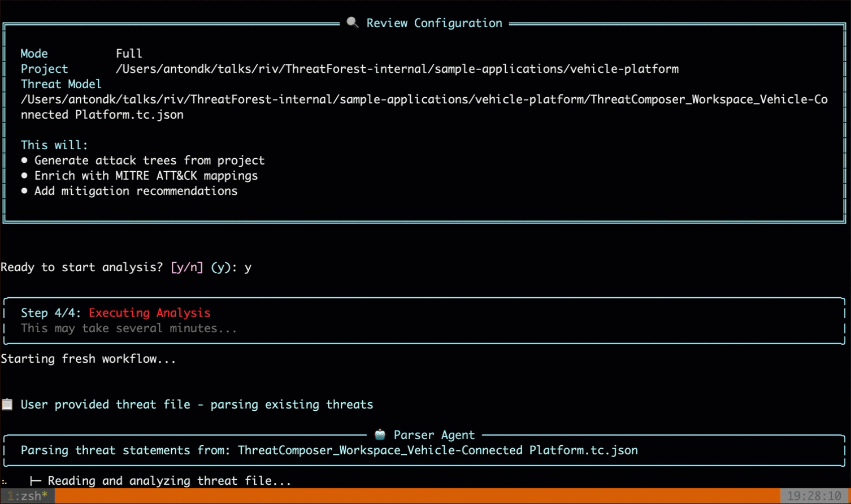Viewport: 851px width, 504px height.
Task: Click the Review Configuration panel title
Action: pyautogui.click(x=433, y=23)
